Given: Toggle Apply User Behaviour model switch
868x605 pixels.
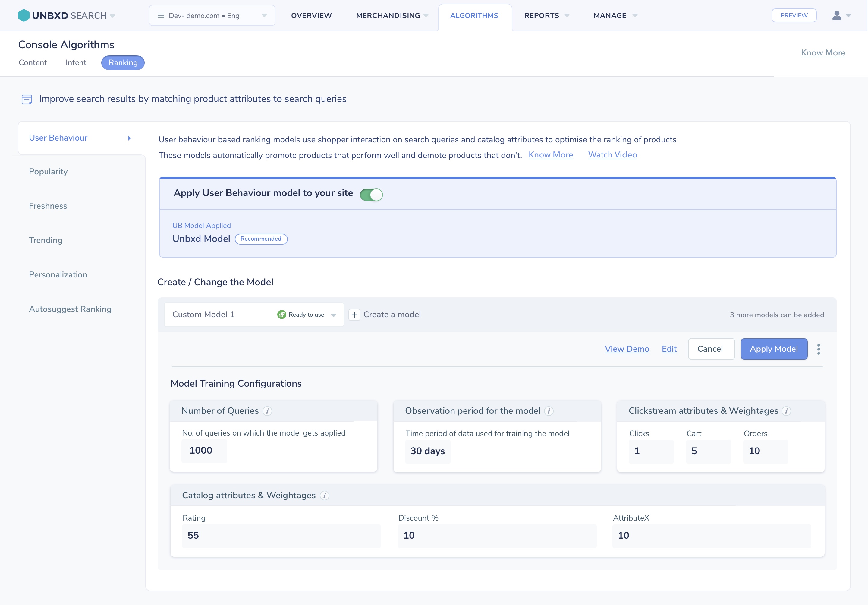Looking at the screenshot, I should 371,195.
